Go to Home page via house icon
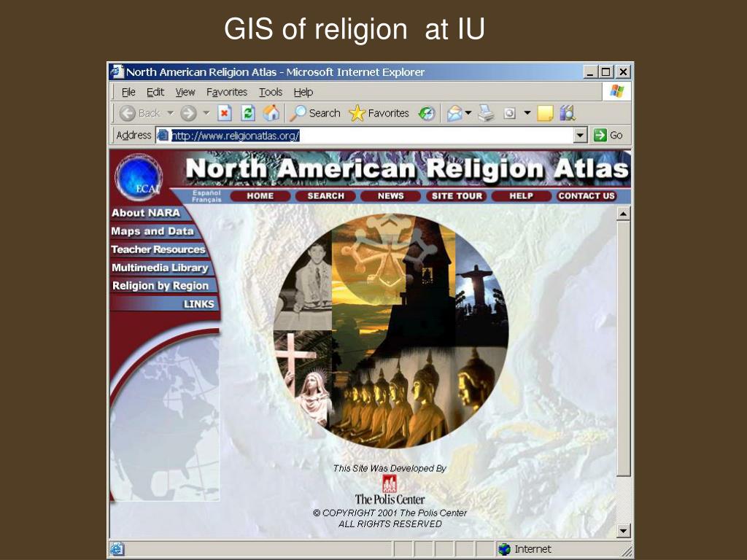747x560 pixels. [x=271, y=113]
